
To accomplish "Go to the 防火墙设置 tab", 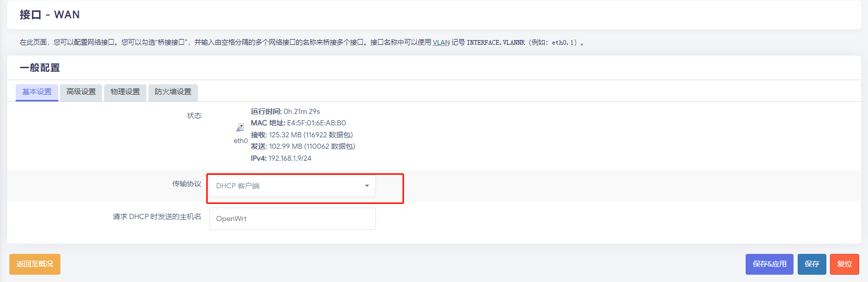I will 173,92.
